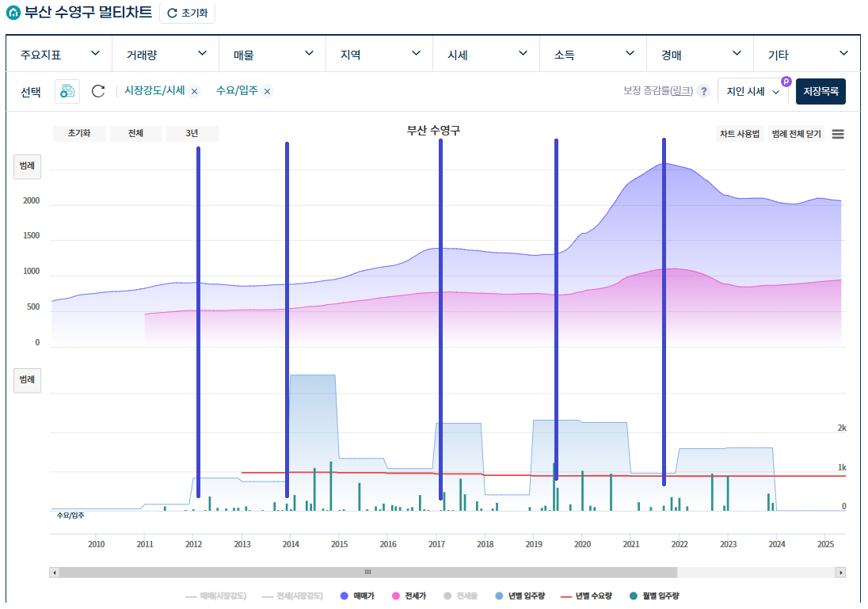Select the 시장강도/시세 tag
The image size is (868, 609).
[x=154, y=90]
